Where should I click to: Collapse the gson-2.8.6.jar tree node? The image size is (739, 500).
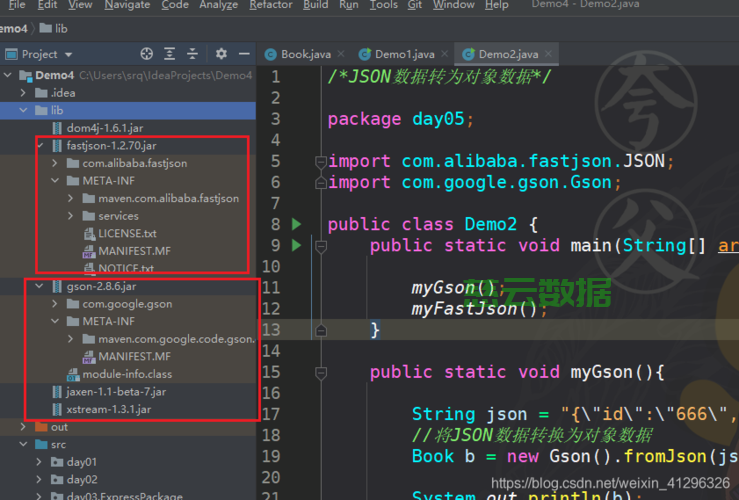coord(40,286)
